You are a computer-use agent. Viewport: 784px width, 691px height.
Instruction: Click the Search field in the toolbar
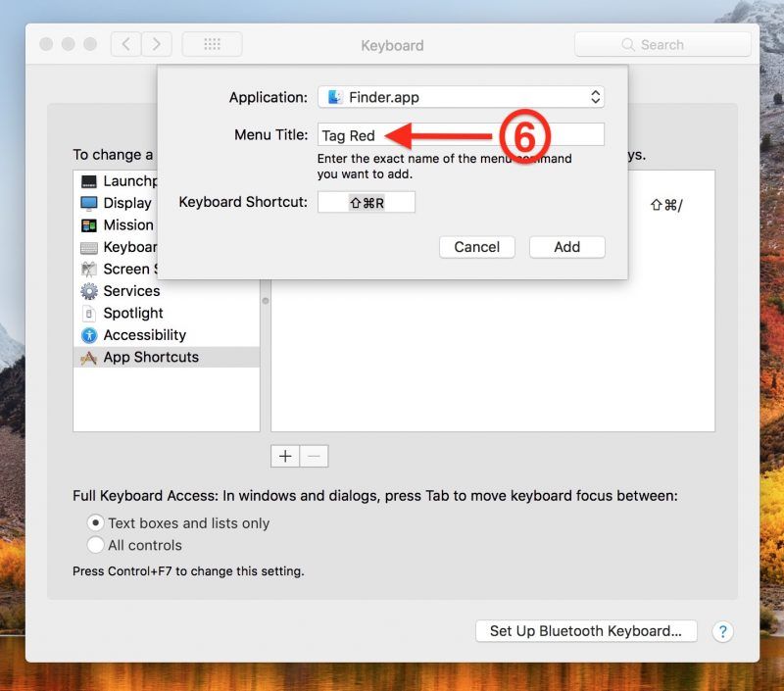tap(662, 44)
